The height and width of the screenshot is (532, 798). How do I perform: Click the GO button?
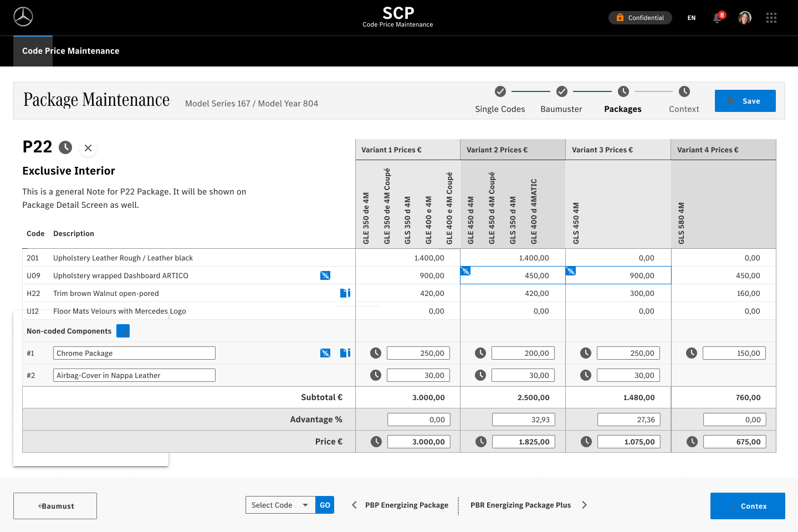(x=325, y=505)
